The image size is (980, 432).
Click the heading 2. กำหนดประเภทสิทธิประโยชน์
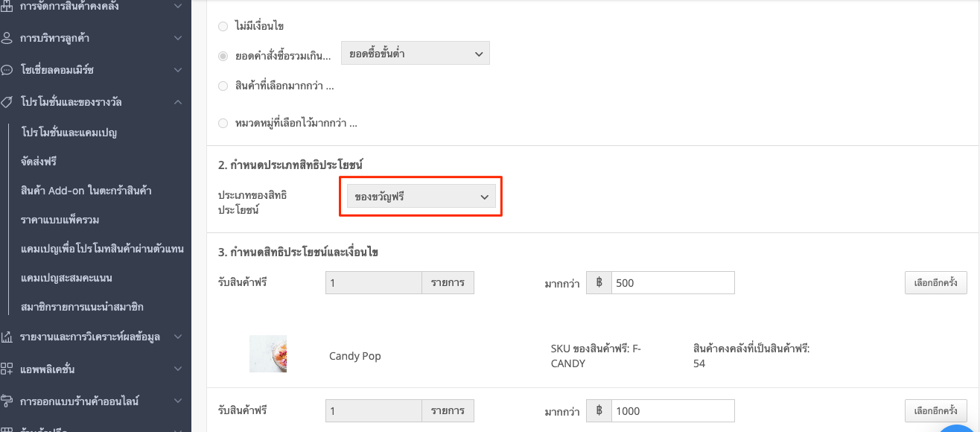[x=290, y=164]
